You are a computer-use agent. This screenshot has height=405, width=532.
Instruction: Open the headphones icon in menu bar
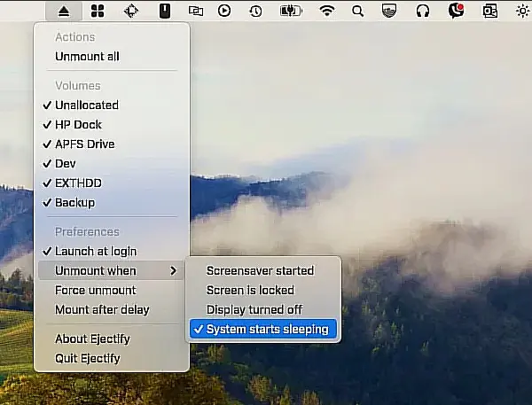point(422,12)
